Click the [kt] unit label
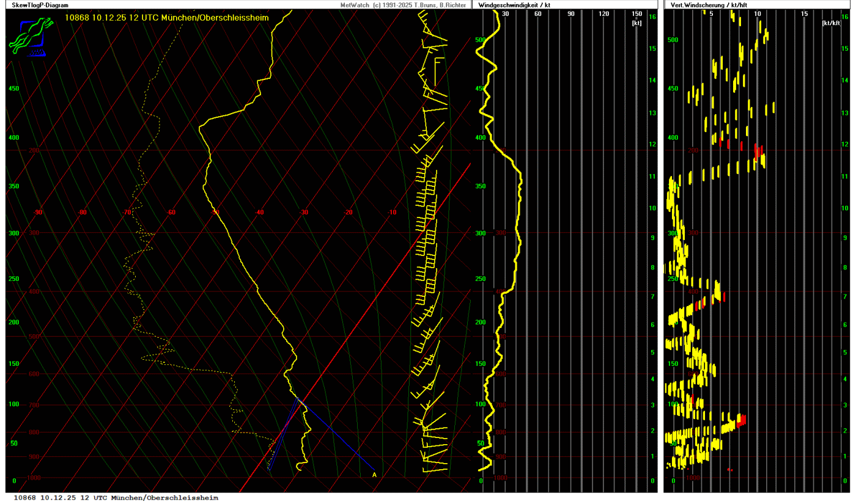Screen dimensions: 856x504 click(x=637, y=23)
